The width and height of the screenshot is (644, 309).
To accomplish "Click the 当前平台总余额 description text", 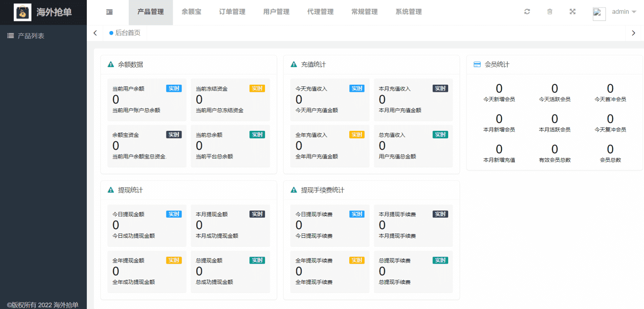I will [x=214, y=156].
